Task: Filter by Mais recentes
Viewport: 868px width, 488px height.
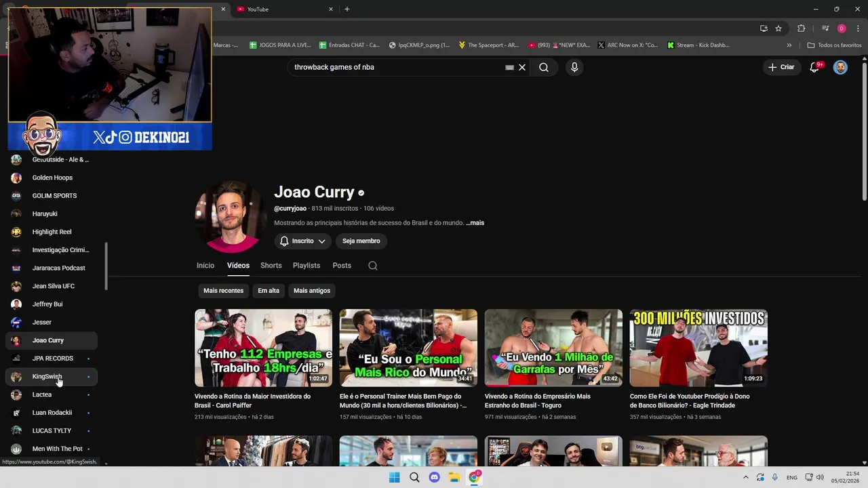Action: point(223,291)
